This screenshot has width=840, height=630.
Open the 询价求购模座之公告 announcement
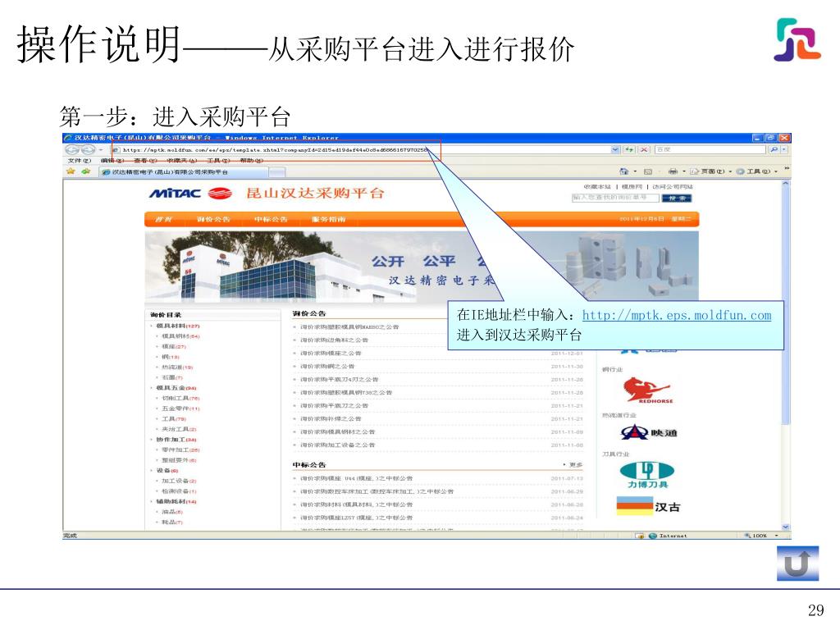331,353
